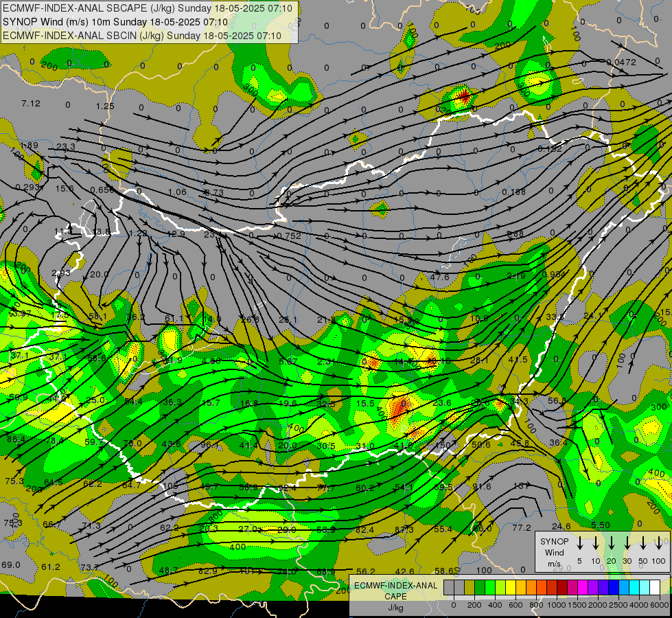Click the 2500 tick label on the CAPE scale
Viewport: 672px width, 618px height.
point(618,605)
